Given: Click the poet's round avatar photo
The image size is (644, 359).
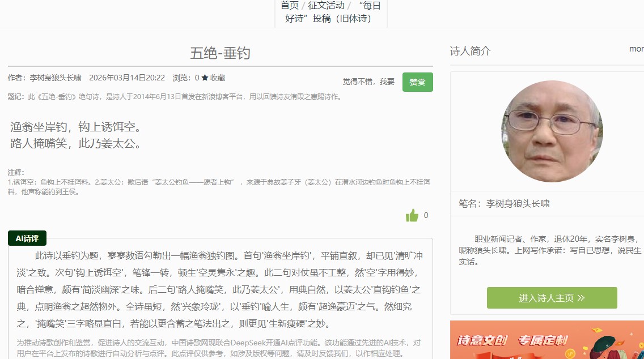Looking at the screenshot, I should [552, 131].
